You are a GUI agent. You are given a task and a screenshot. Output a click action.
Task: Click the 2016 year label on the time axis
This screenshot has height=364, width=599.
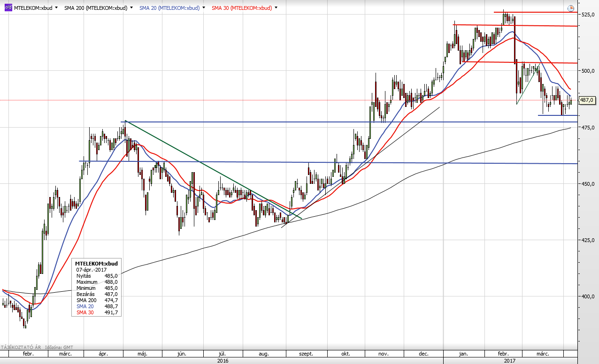(223, 361)
